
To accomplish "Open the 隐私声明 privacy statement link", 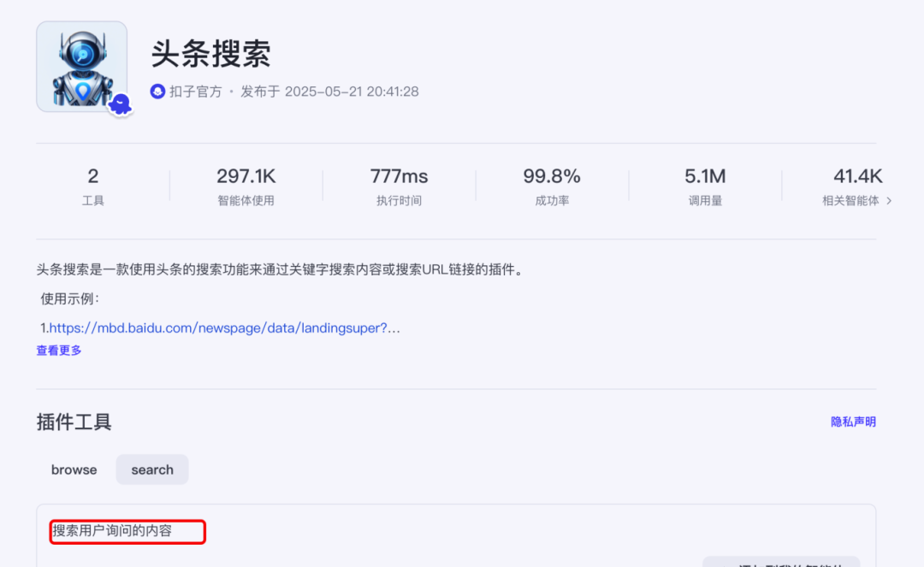I will point(853,422).
